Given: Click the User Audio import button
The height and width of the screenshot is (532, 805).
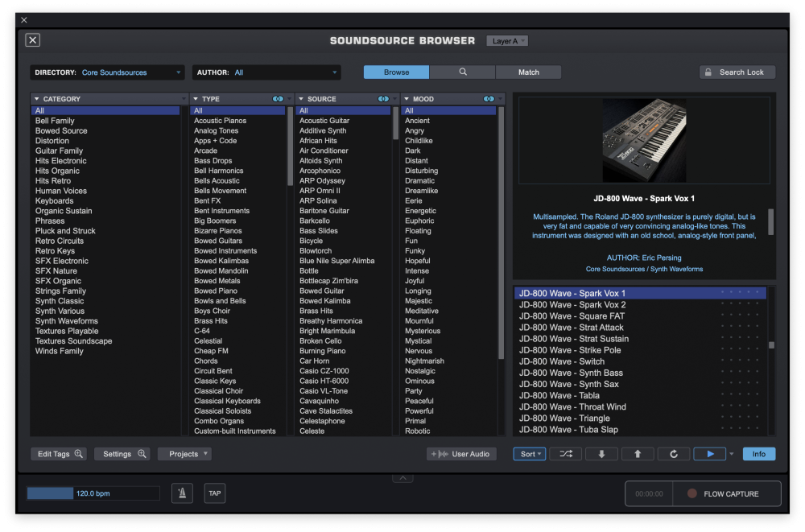Looking at the screenshot, I should pyautogui.click(x=461, y=454).
